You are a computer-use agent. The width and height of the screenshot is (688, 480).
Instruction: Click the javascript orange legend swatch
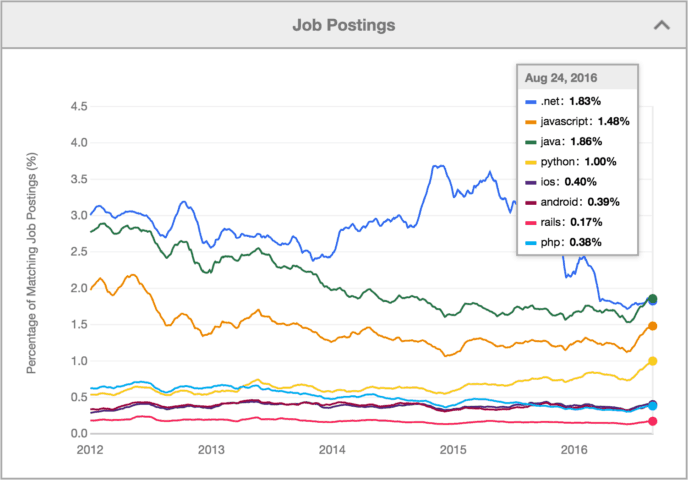[x=529, y=123]
